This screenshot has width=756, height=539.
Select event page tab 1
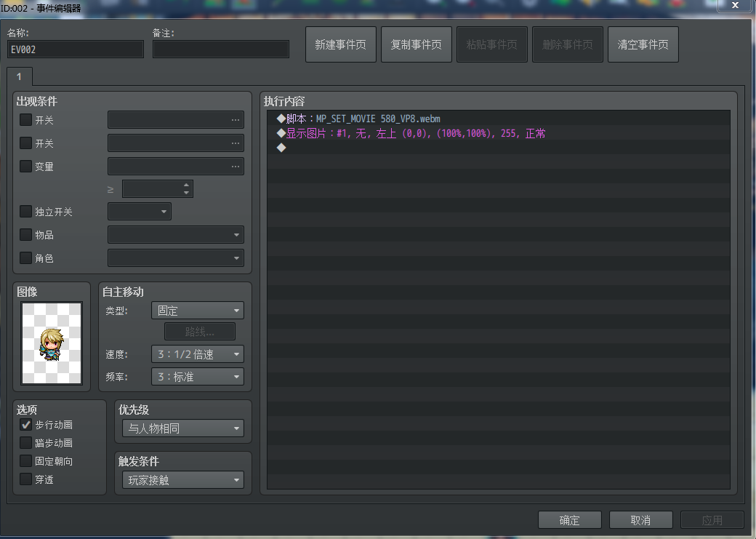20,76
